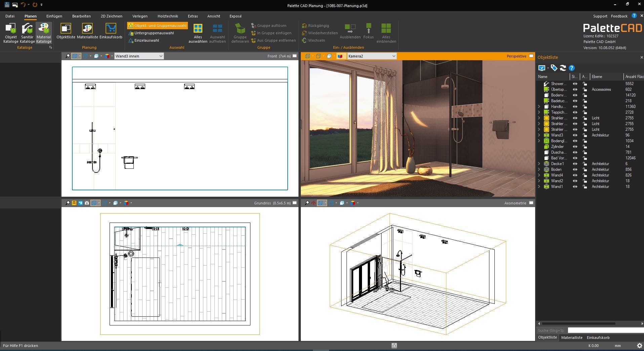Image resolution: width=644 pixels, height=351 pixels.
Task: Open the Holztechnik menu
Action: 168,16
